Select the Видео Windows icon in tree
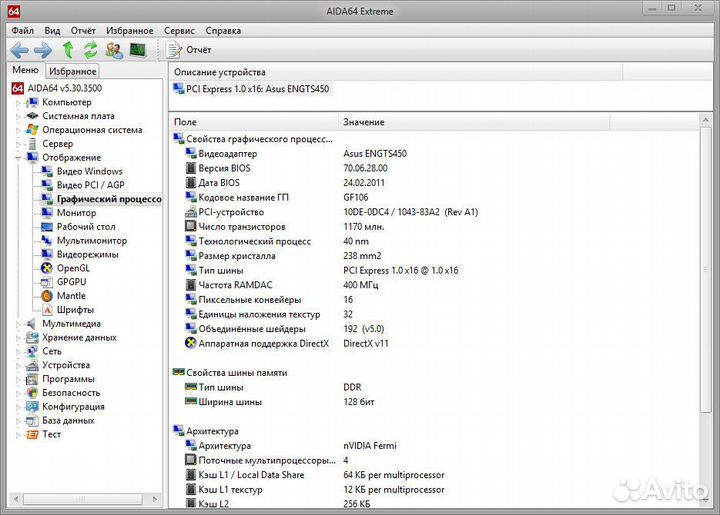 point(47,172)
